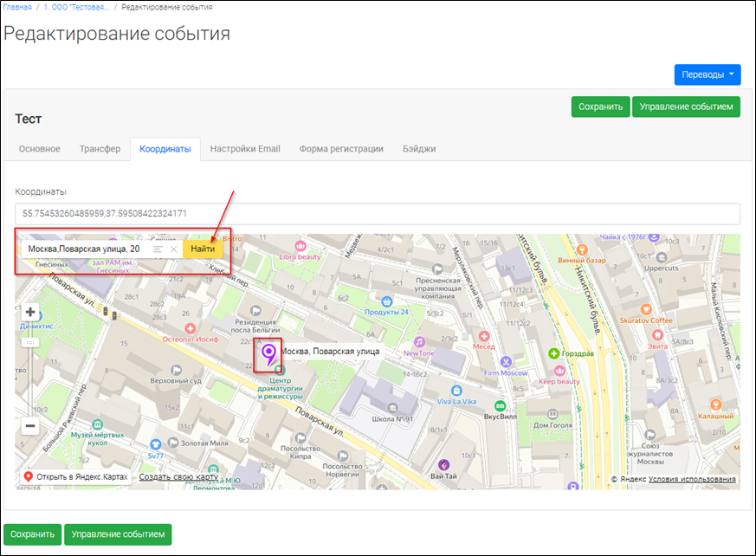Click the bottom Управление событием button
756x556 pixels.
point(118,534)
